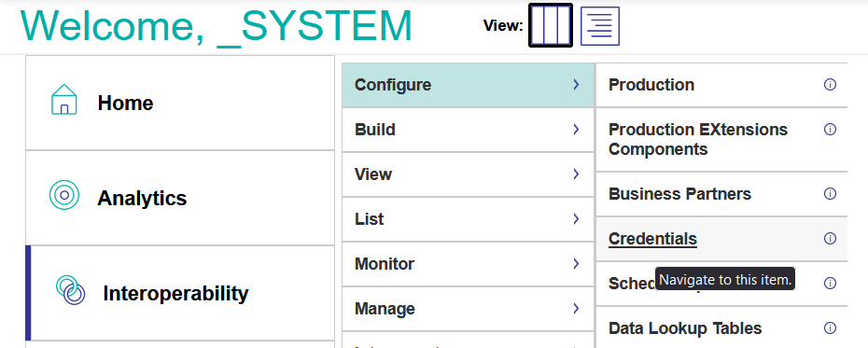Screen dimensions: 868x348
Task: Select the Analytics section tile
Action: click(180, 198)
